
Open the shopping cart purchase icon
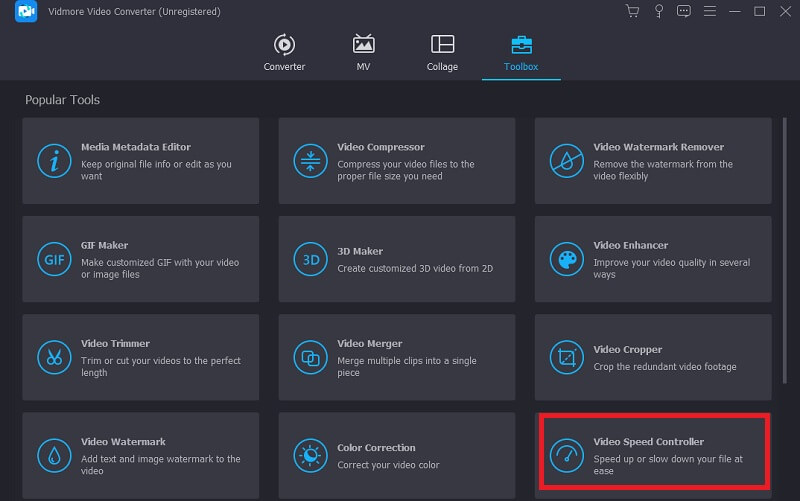632,11
